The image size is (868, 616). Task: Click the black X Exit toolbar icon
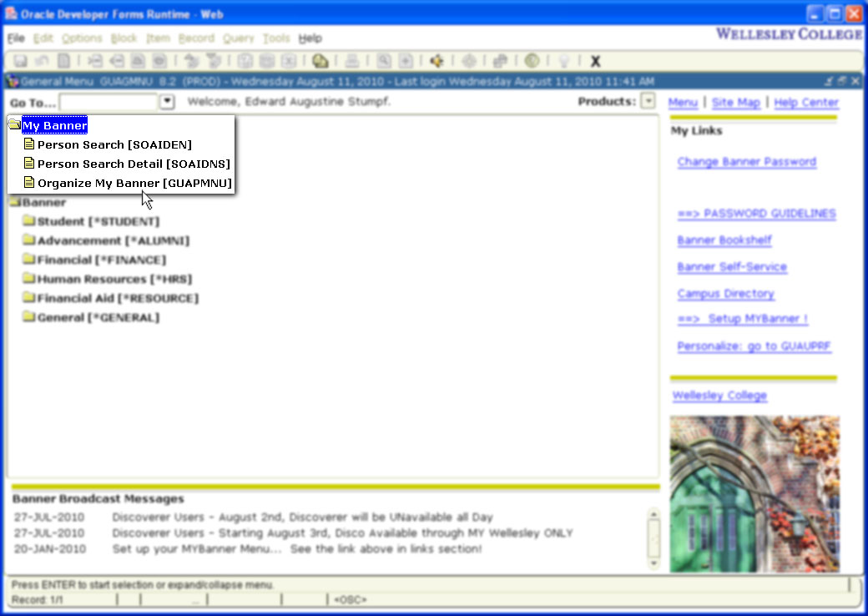pos(596,61)
